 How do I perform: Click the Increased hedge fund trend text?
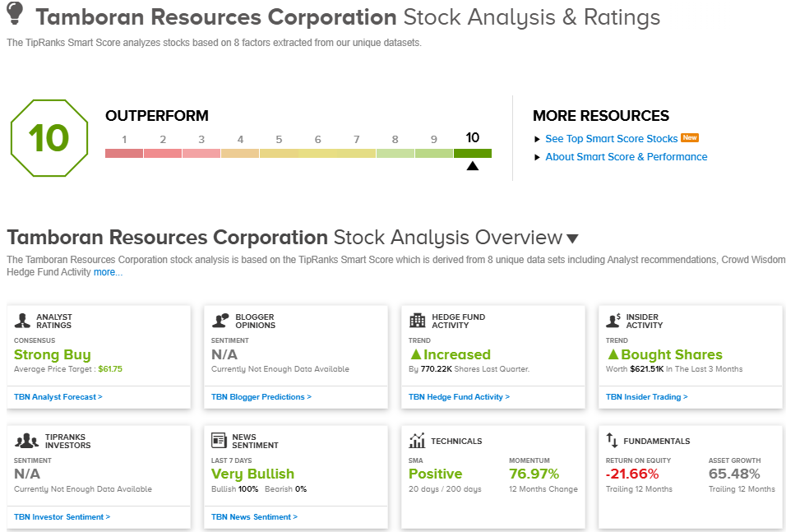(457, 354)
